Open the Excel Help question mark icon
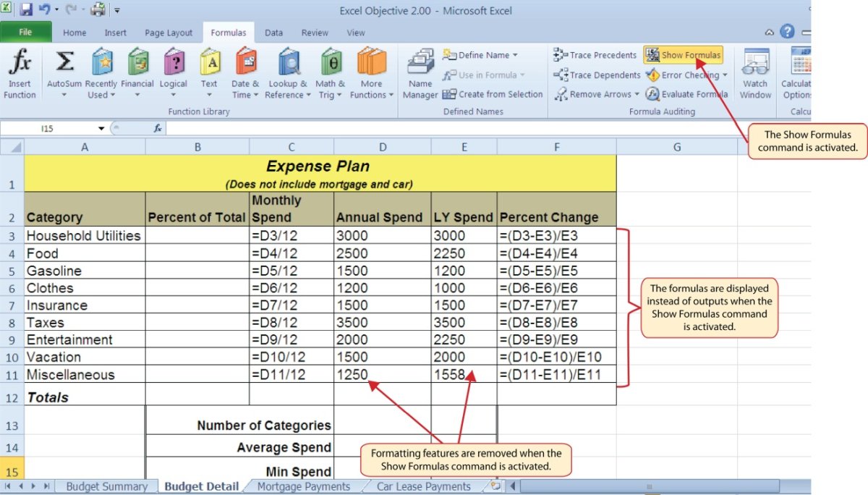This screenshot has height=495, width=868. [x=788, y=32]
